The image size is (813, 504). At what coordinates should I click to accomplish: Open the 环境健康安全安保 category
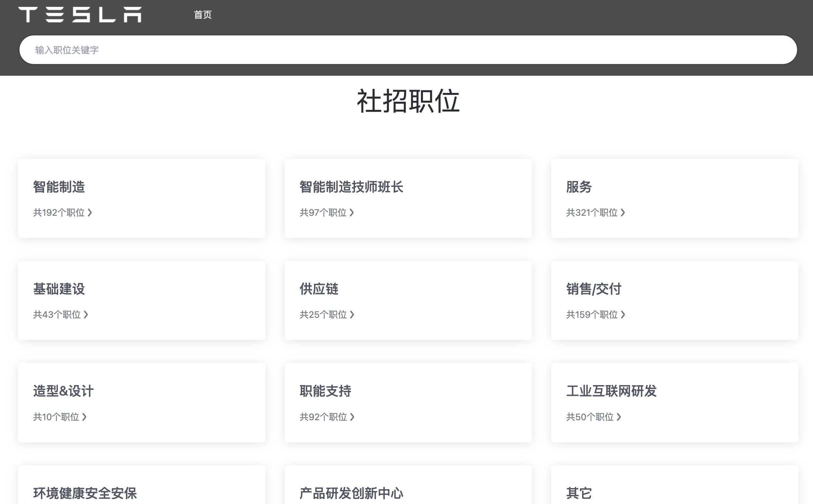(85, 493)
